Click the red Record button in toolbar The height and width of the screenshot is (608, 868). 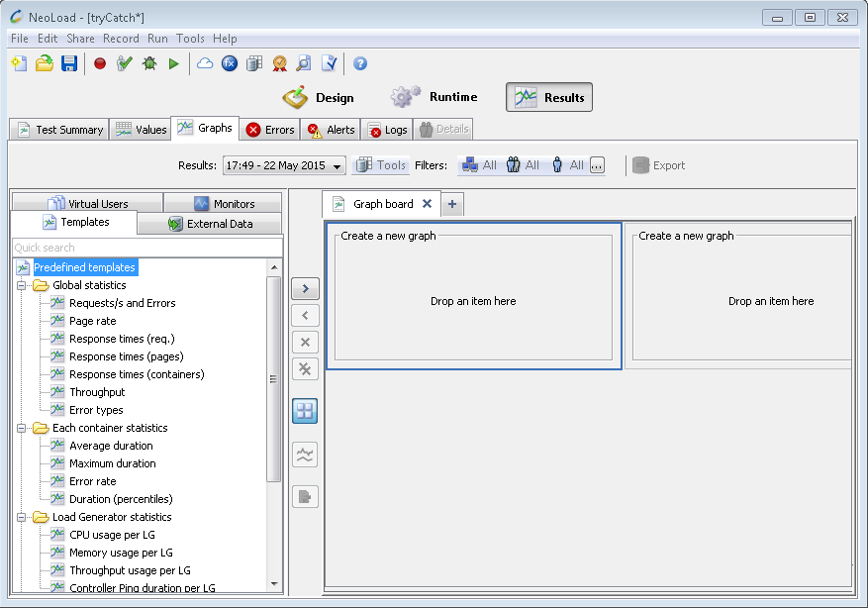pyautogui.click(x=100, y=63)
